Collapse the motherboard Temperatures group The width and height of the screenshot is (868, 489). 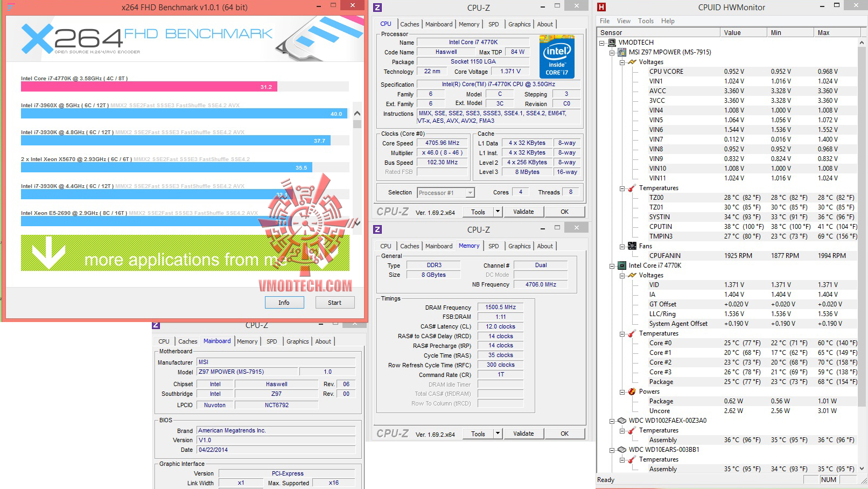(x=622, y=188)
